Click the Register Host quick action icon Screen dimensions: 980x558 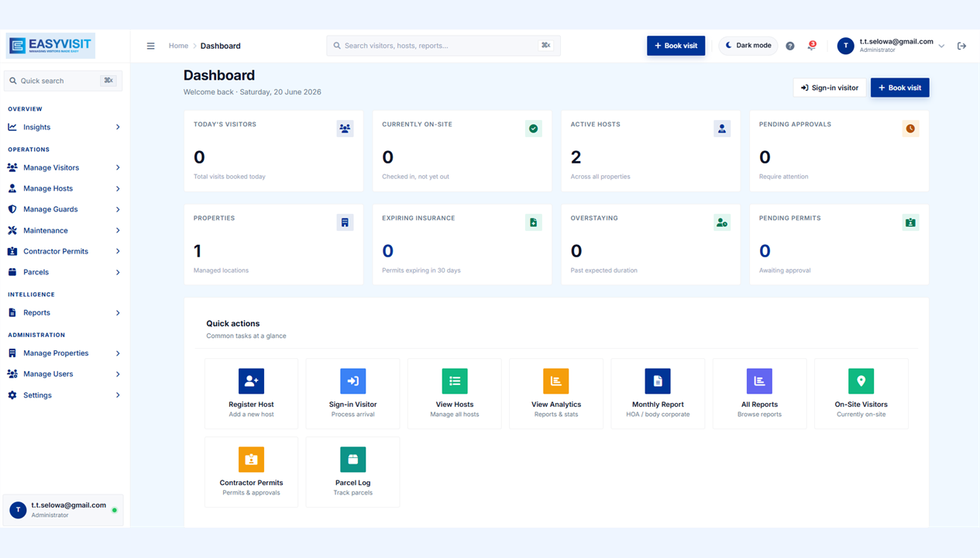[x=251, y=381]
